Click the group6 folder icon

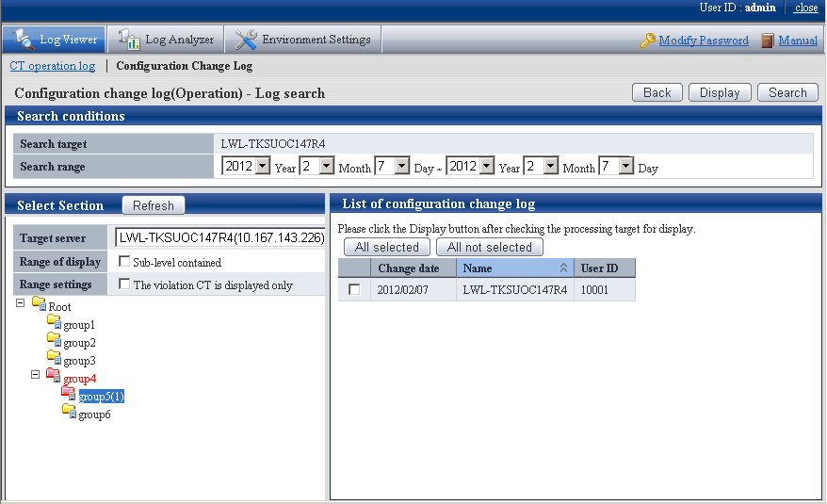(69, 411)
